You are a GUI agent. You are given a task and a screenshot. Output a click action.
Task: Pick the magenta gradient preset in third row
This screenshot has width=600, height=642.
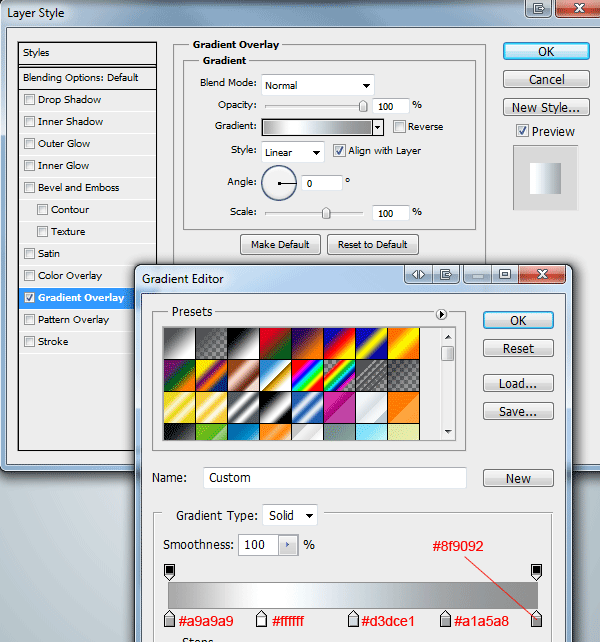(x=339, y=407)
